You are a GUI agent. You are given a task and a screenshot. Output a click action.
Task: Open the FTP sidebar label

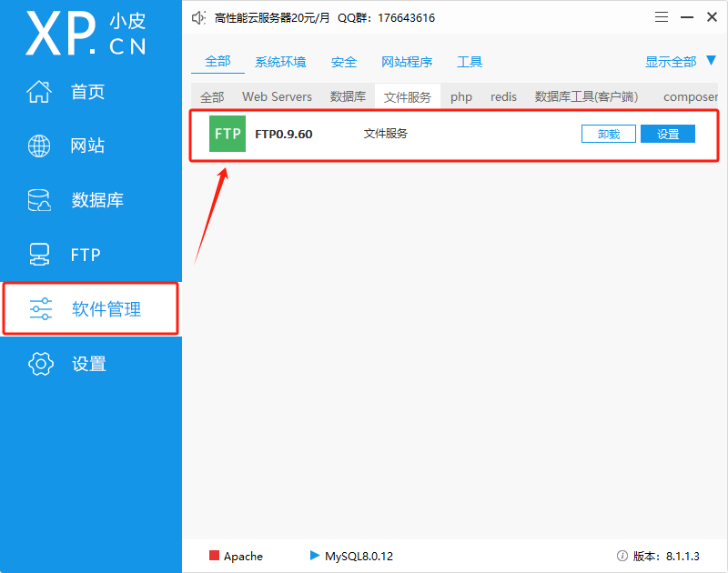pyautogui.click(x=86, y=256)
